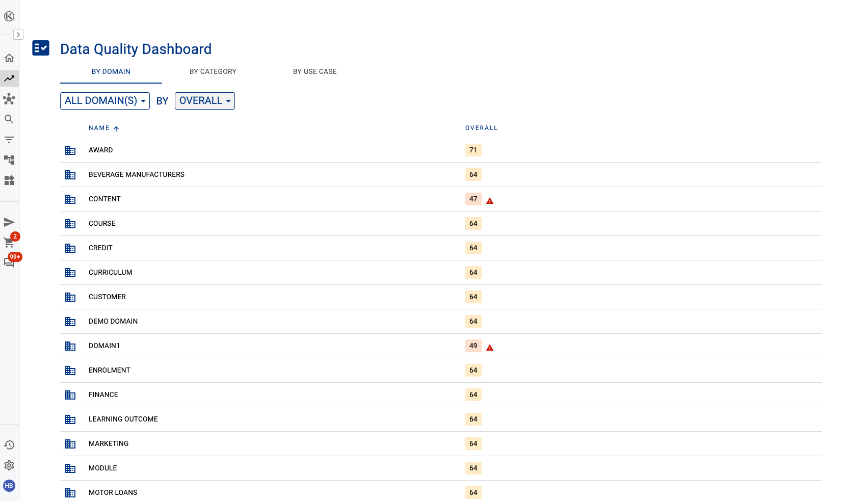Click the AWARD score badge 71
The image size is (868, 501).
pyautogui.click(x=473, y=150)
